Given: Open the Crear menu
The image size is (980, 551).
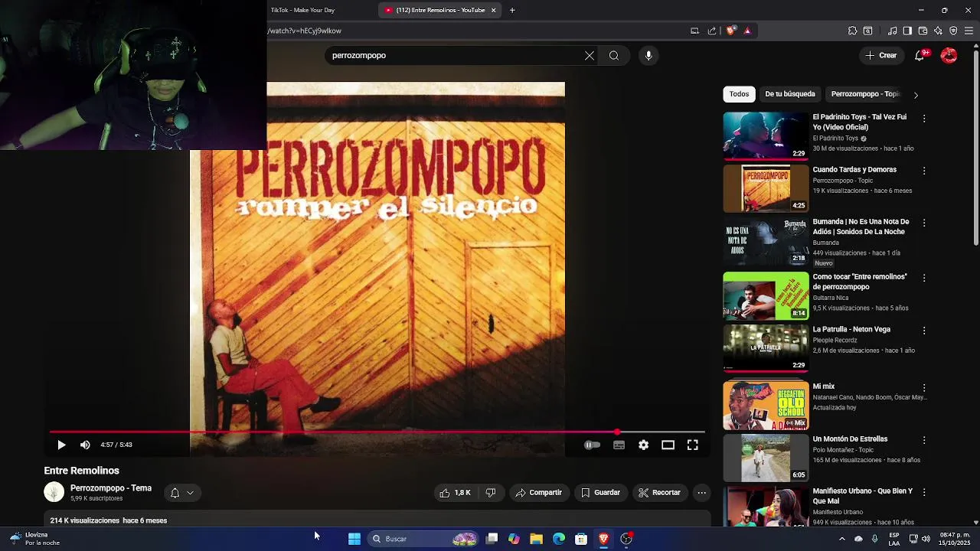Looking at the screenshot, I should (x=881, y=55).
